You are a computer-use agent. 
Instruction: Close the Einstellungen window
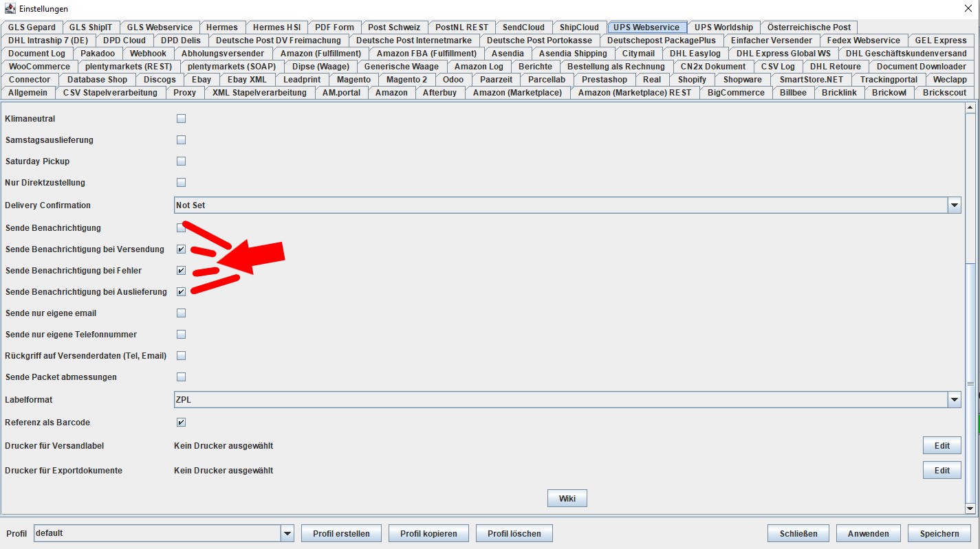point(968,8)
